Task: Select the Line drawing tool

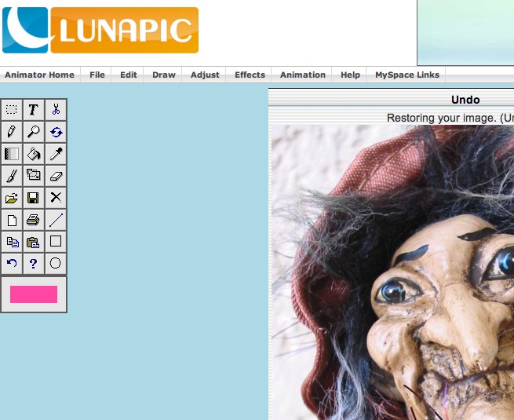Action: 56,220
